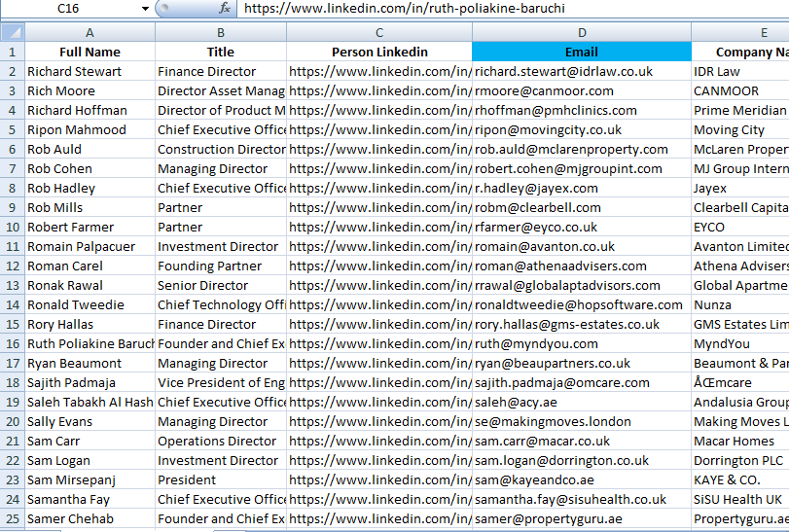Click the richard.stewart@idrlaw.co.uk email cell
This screenshot has height=532, width=789.
pos(582,71)
